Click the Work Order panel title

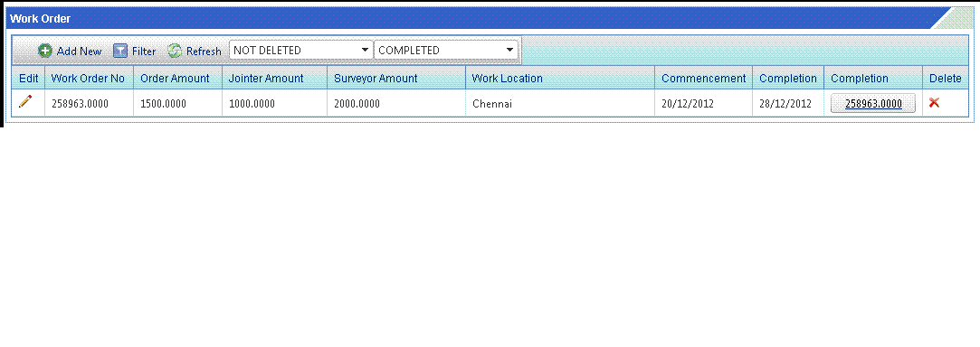point(40,19)
